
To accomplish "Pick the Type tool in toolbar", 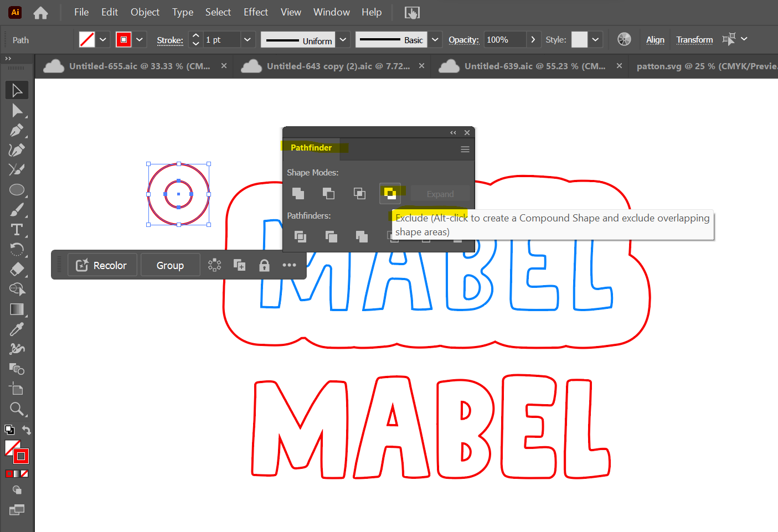I will pyautogui.click(x=17, y=230).
